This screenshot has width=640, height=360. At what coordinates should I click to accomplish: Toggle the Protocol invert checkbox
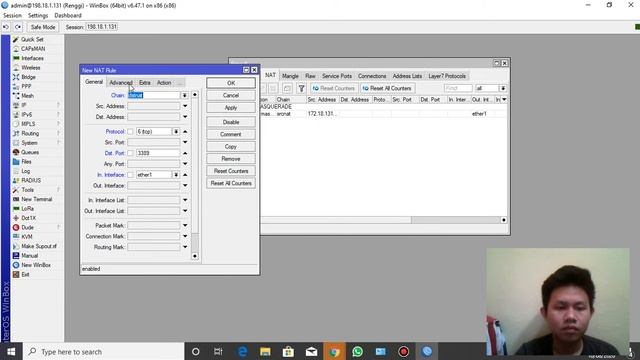click(130, 131)
